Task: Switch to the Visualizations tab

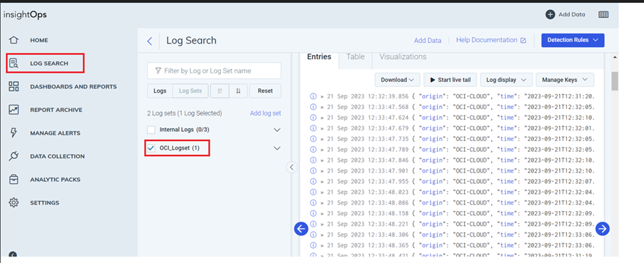Action: [402, 56]
